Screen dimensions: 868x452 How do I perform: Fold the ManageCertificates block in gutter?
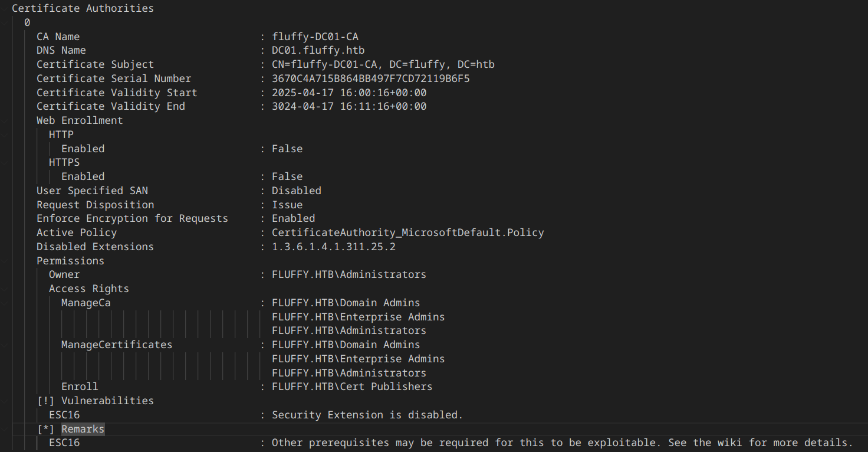5,345
